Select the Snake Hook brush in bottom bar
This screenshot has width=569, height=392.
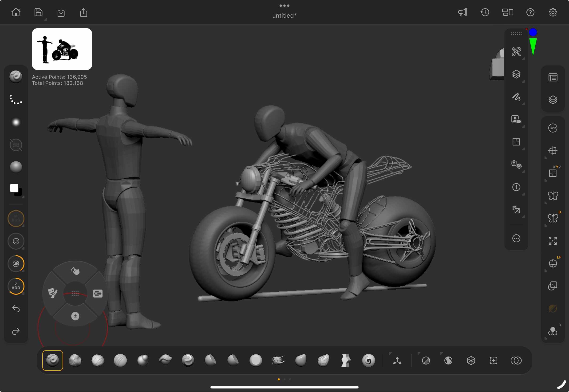point(278,361)
